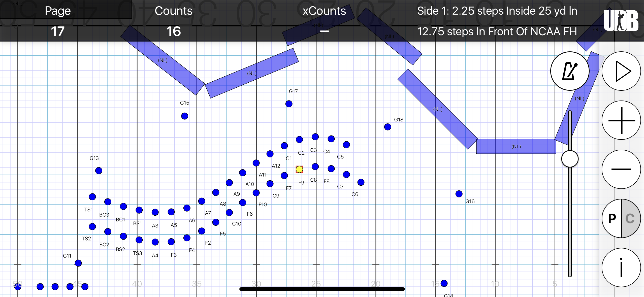Viewport: 644px width, 297px height.
Task: Select performer dot G15
Action: pos(185,116)
